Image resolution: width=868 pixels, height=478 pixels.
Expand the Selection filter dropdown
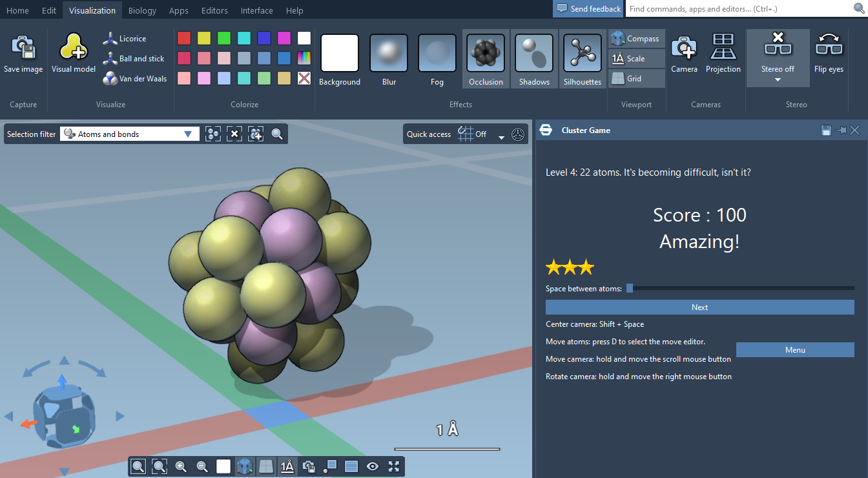188,134
